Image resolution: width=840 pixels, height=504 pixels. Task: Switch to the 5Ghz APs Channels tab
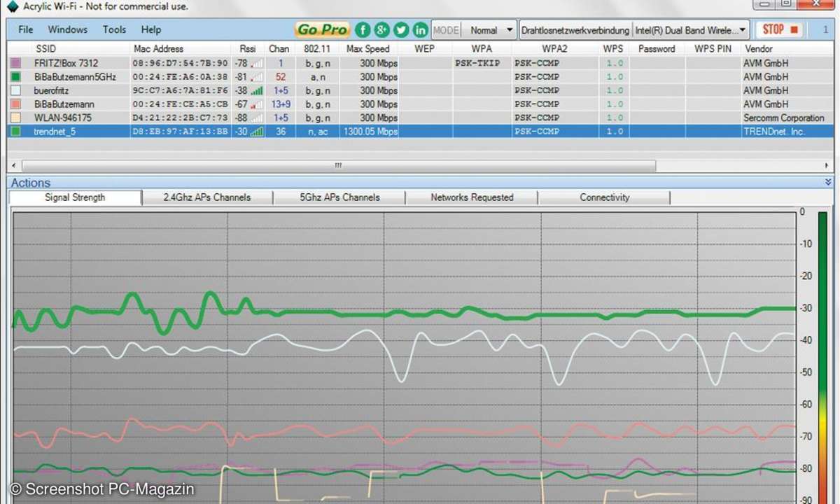[x=339, y=197]
